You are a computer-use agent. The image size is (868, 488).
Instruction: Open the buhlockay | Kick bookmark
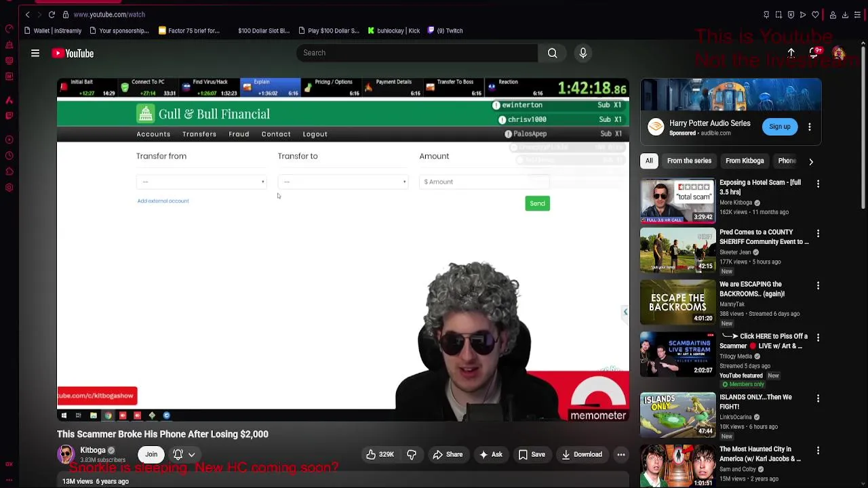coord(394,30)
